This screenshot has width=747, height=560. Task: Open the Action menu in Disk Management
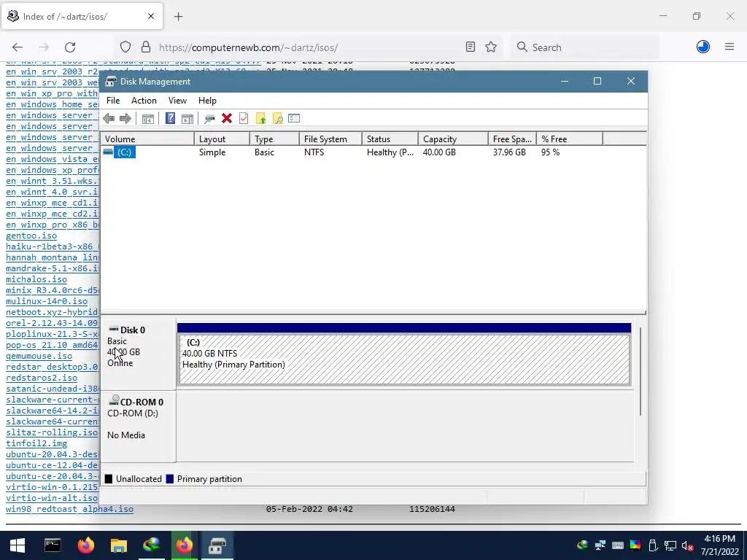coord(144,101)
